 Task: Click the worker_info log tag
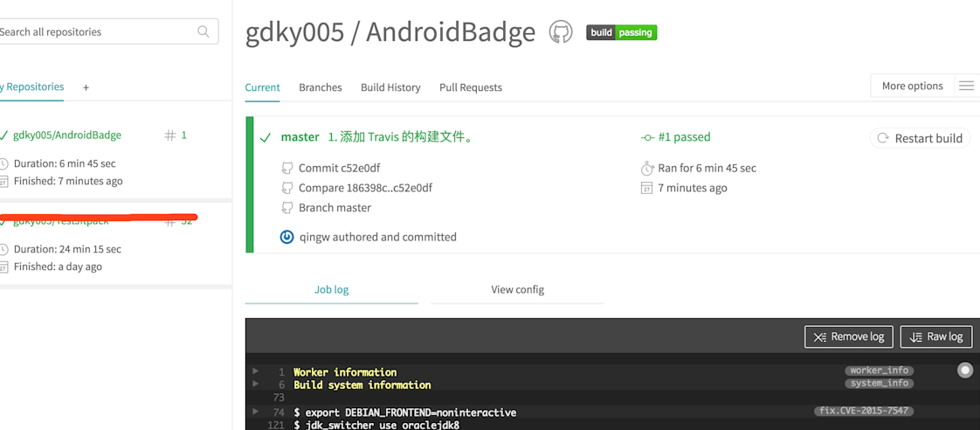tap(879, 371)
